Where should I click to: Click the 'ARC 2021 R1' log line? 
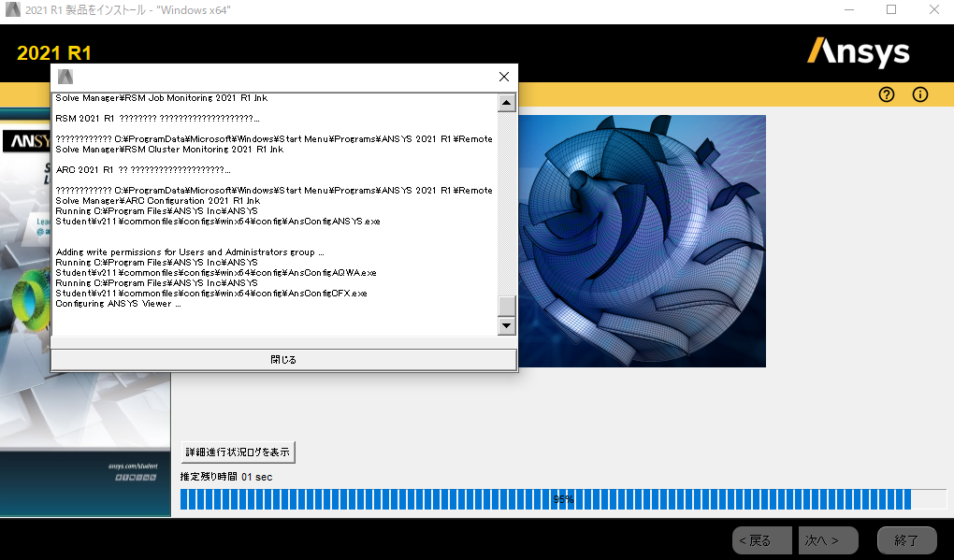click(143, 169)
